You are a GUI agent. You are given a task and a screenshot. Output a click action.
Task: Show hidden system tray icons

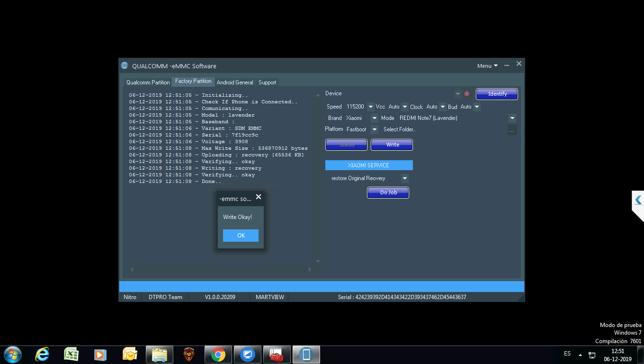(x=580, y=355)
